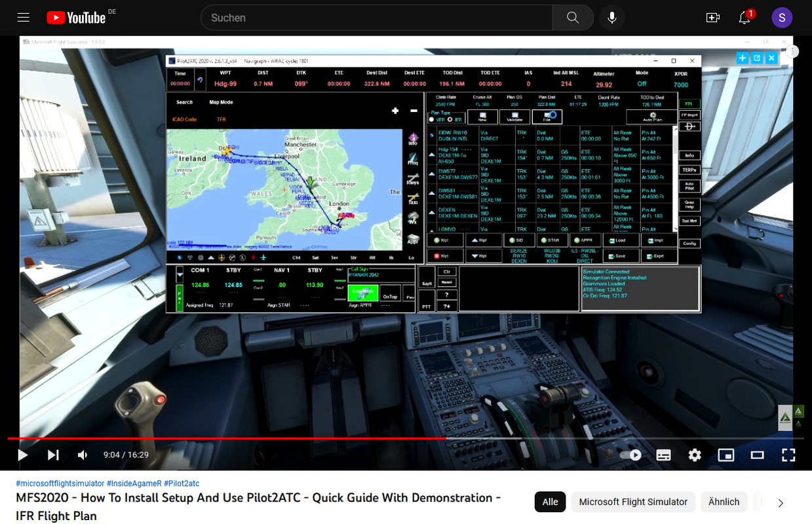The width and height of the screenshot is (812, 524).
Task: Switch to miniplayer mode
Action: [x=726, y=455]
